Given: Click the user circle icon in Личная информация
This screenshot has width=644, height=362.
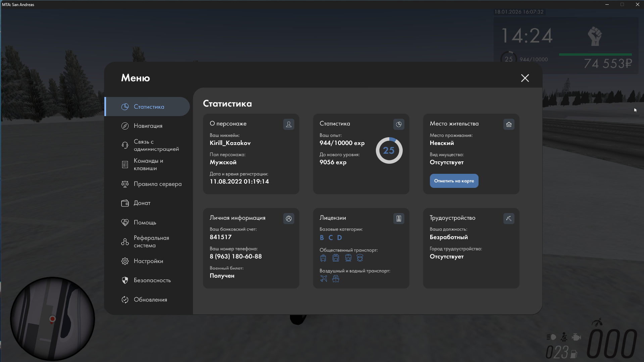Looking at the screenshot, I should point(289,219).
